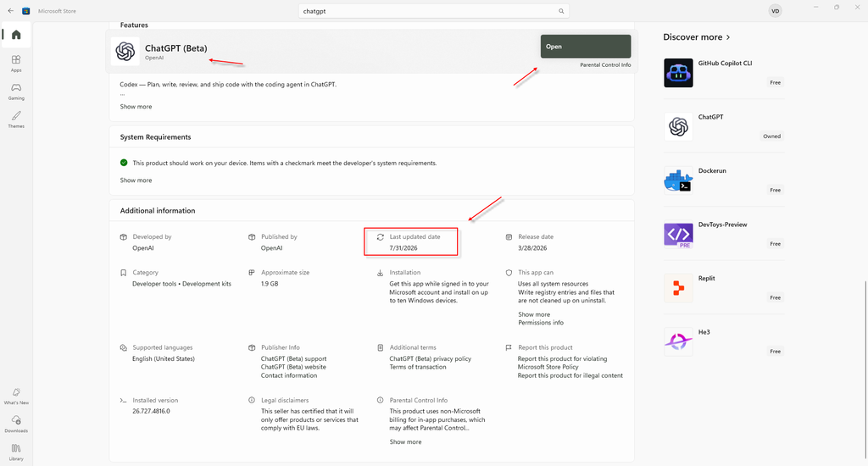Image resolution: width=868 pixels, height=466 pixels.
Task: Open the DevToys-Preview app icon
Action: (678, 234)
